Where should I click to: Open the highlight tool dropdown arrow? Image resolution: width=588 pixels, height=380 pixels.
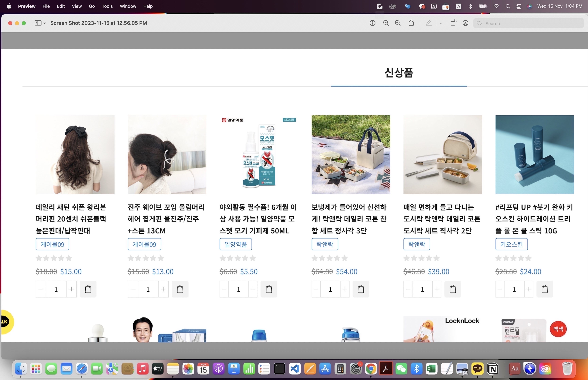pos(441,23)
